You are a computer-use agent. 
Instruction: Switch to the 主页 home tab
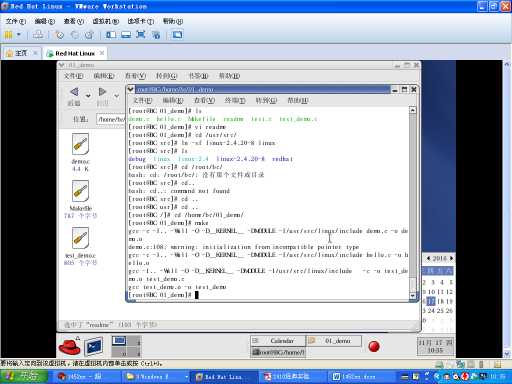click(x=21, y=53)
